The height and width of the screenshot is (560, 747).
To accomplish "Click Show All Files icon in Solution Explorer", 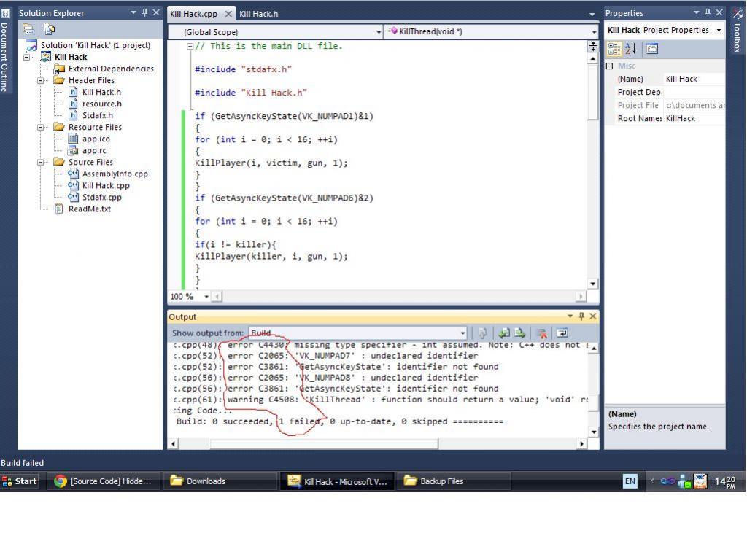I will [x=49, y=29].
